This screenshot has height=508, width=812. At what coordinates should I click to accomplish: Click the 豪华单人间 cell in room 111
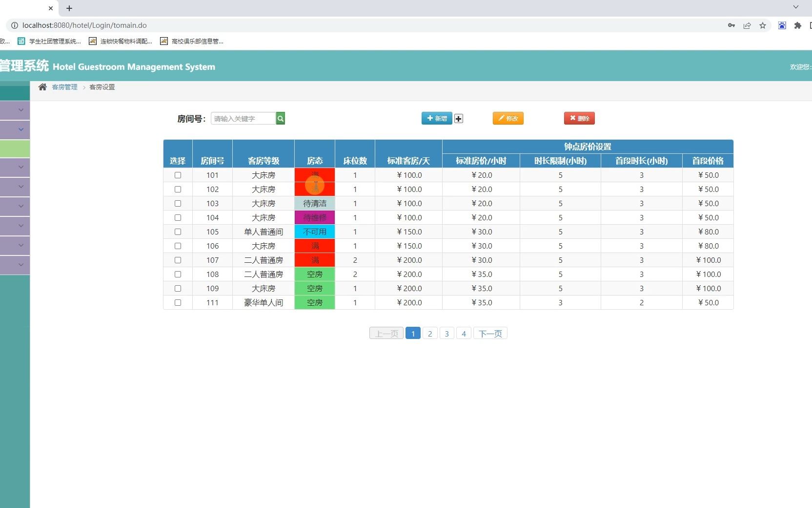(264, 302)
